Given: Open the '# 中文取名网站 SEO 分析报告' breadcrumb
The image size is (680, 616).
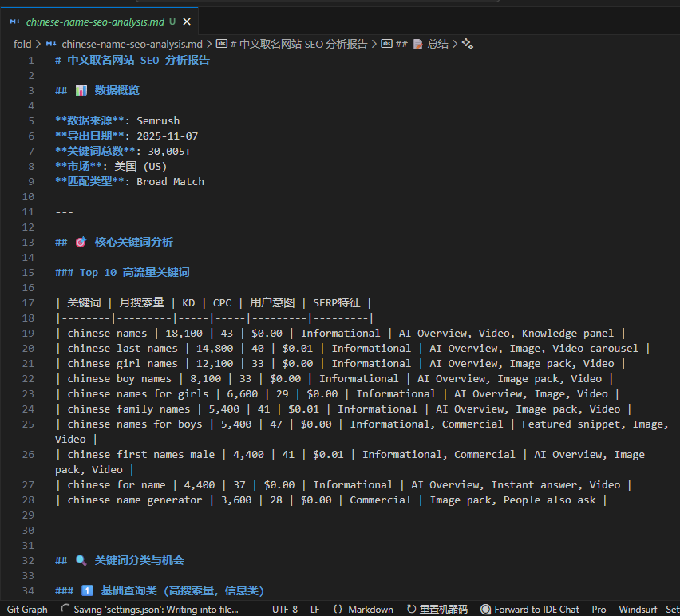Looking at the screenshot, I should point(298,44).
